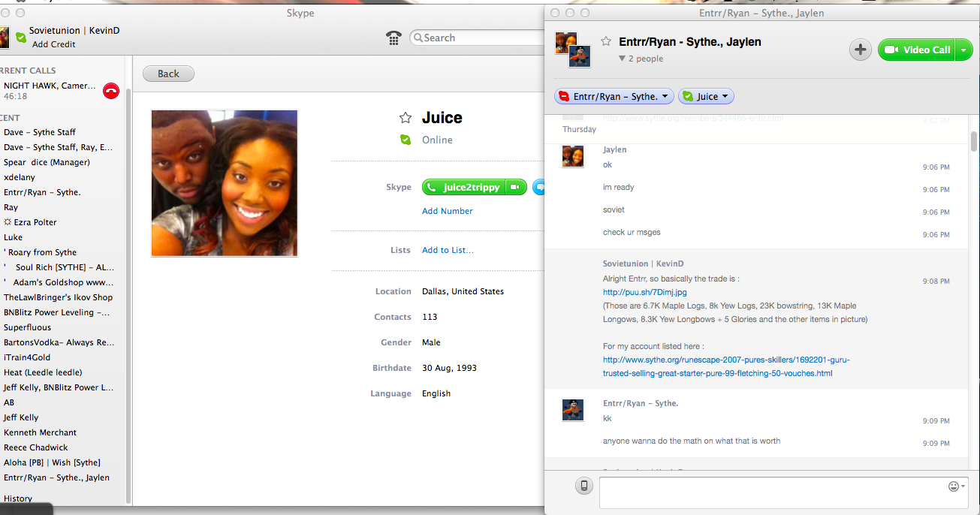
Task: Select BNBlitz Power Leveling –... contact
Action: click(57, 312)
